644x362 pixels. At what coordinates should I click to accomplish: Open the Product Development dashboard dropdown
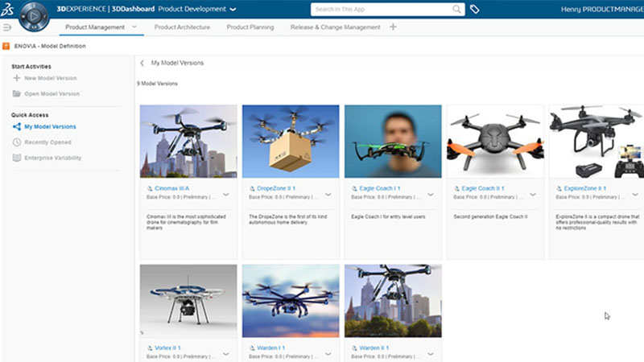coord(233,9)
